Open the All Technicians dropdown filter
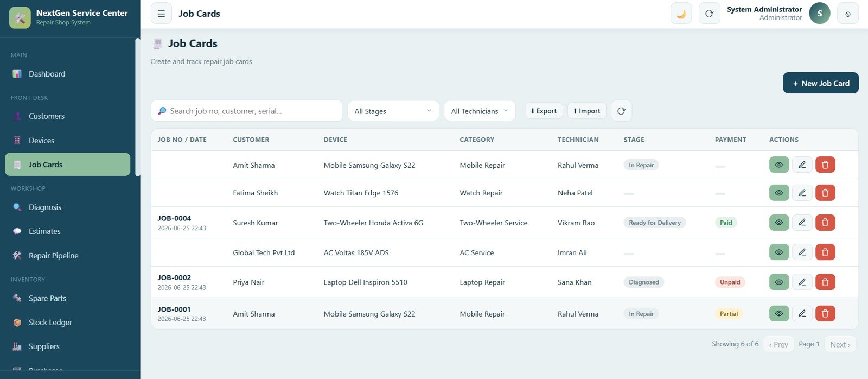 point(480,111)
